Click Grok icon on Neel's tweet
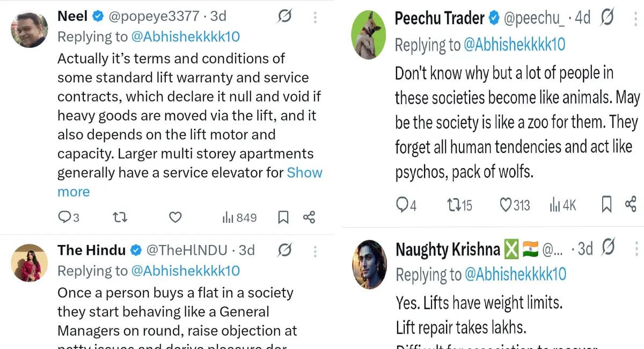 [284, 17]
